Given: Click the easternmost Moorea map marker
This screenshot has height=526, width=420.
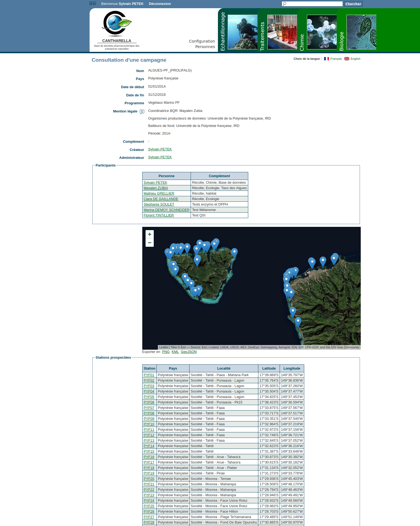Looking at the screenshot, I should click(x=234, y=253).
